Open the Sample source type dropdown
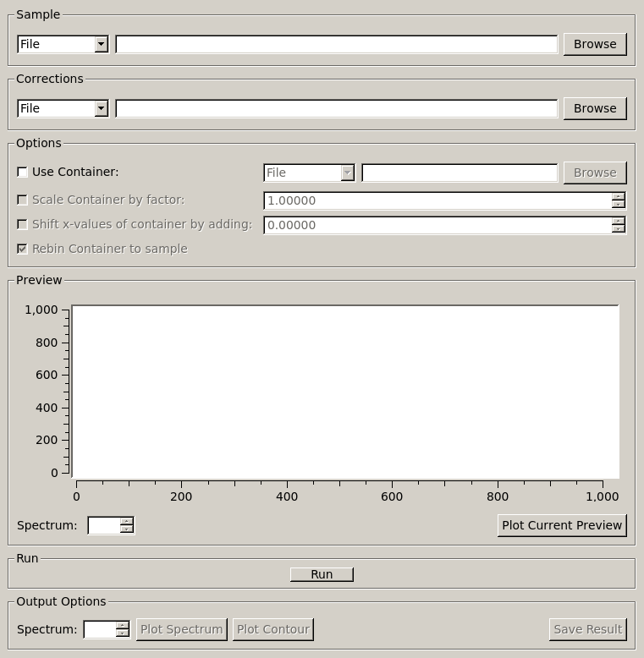644x658 pixels. [x=63, y=44]
